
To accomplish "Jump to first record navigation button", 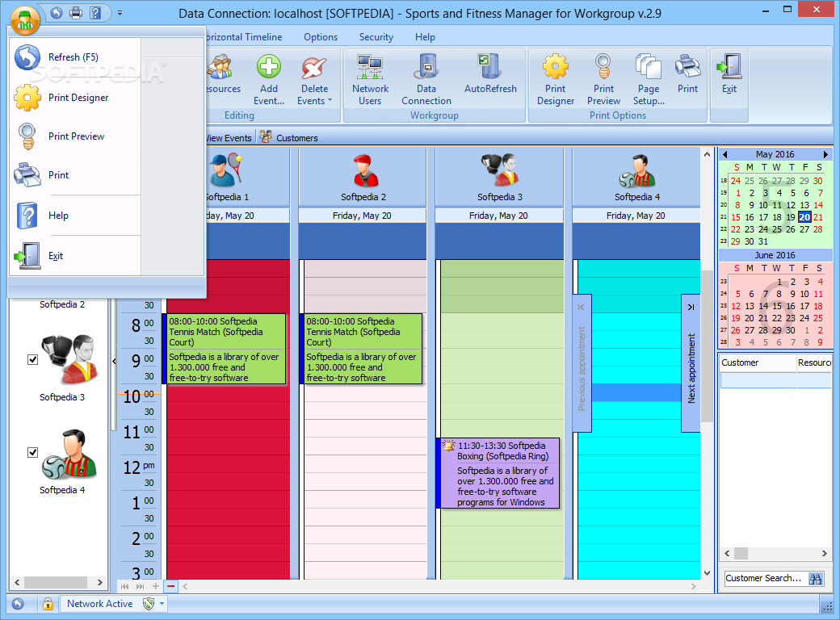I will click(125, 586).
